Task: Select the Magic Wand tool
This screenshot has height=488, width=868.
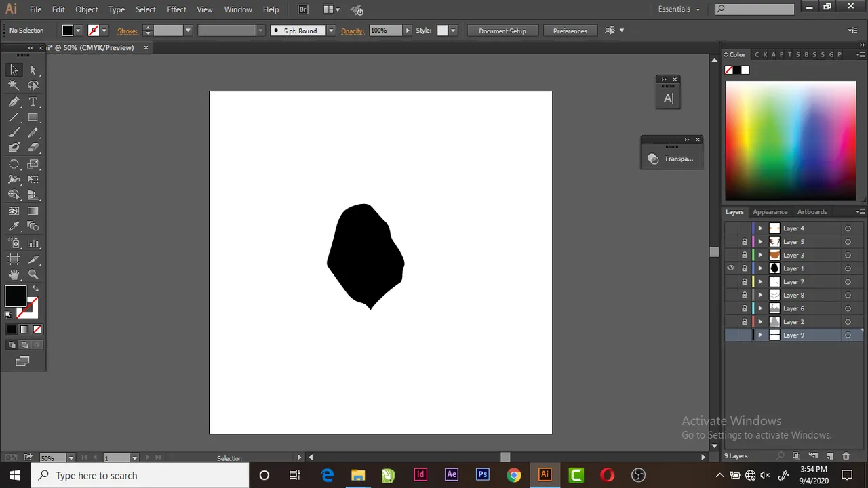Action: pos(14,85)
